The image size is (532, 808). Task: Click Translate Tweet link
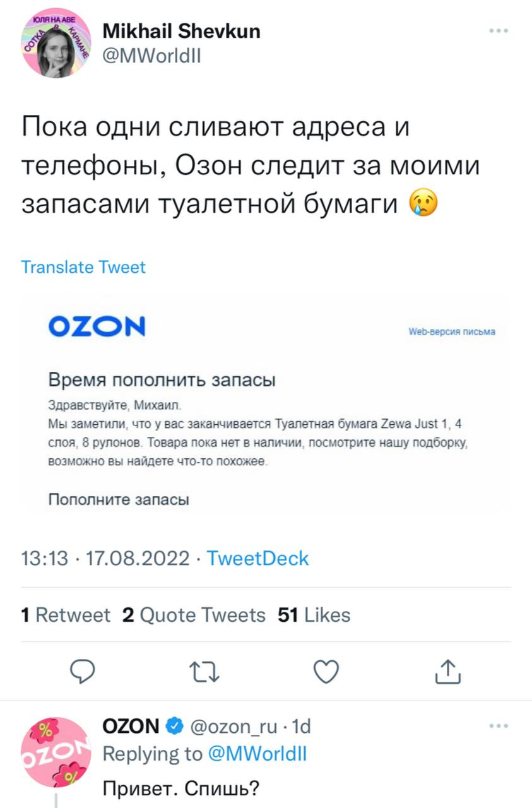click(83, 267)
